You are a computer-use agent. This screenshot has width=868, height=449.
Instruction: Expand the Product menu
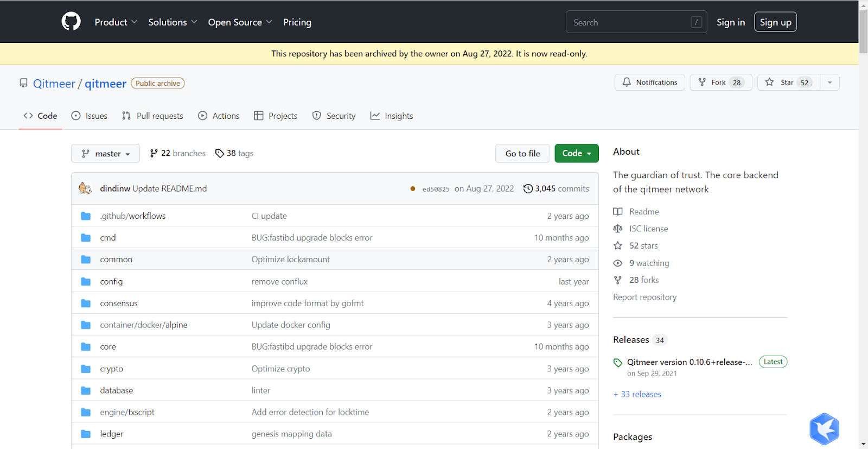pos(116,22)
